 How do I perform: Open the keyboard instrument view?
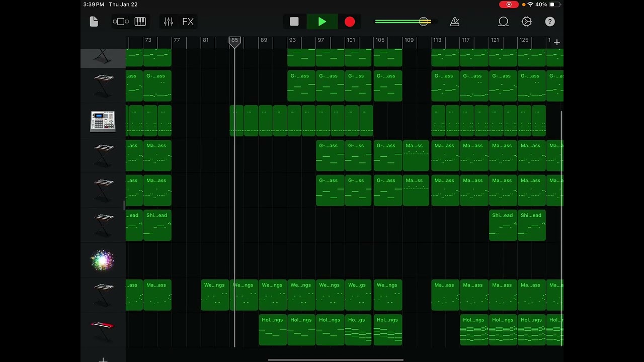tap(140, 22)
